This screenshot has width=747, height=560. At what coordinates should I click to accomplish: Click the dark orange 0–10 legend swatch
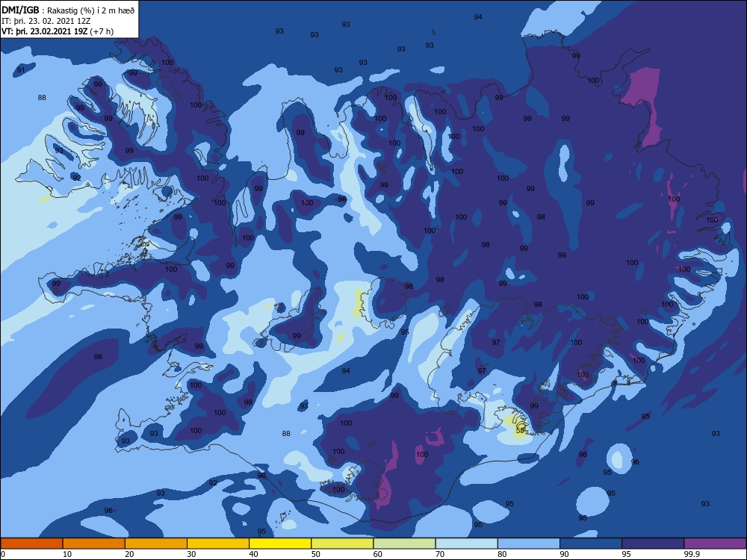click(x=31, y=544)
